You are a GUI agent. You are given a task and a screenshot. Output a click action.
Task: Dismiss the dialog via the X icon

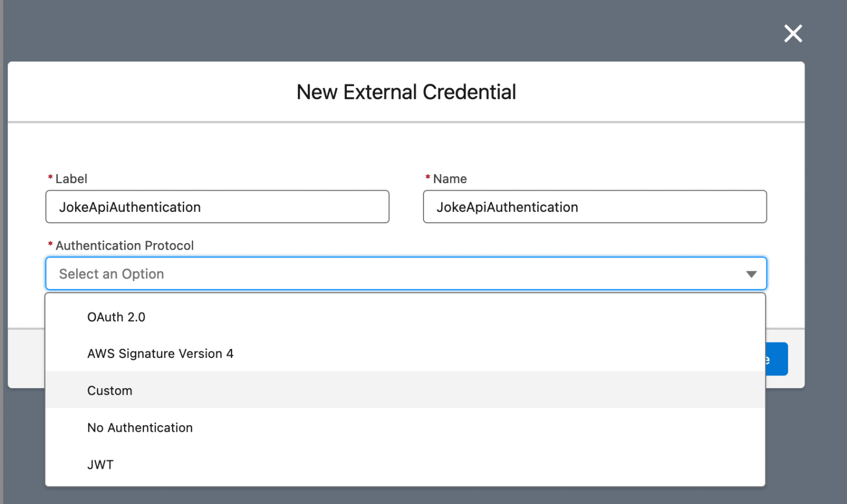click(792, 34)
